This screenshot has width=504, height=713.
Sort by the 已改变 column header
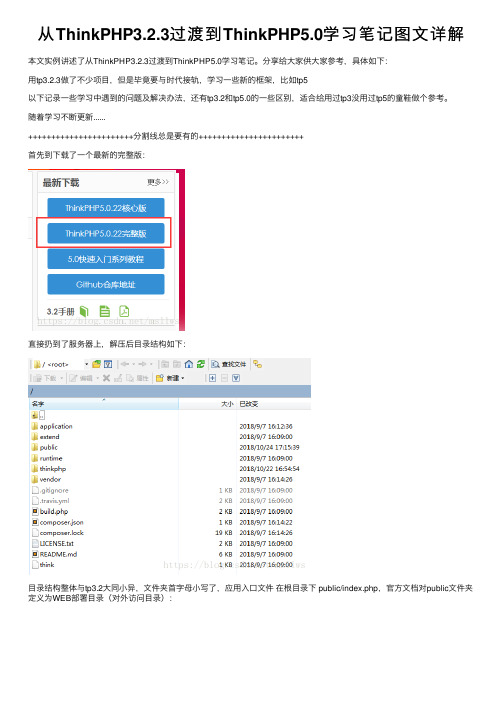[274, 403]
